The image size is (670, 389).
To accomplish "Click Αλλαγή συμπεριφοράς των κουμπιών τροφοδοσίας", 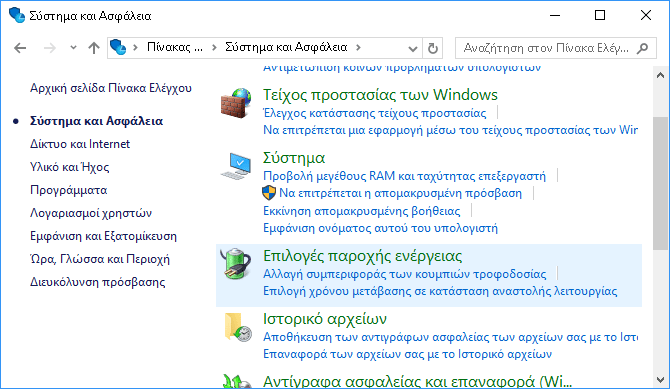I will (405, 274).
